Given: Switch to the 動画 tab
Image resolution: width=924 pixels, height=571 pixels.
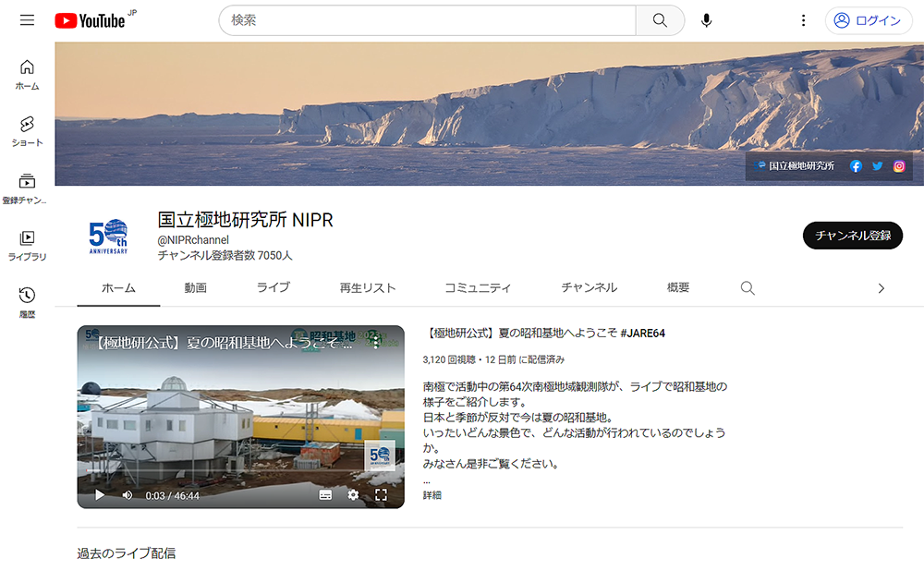Looking at the screenshot, I should pyautogui.click(x=195, y=288).
